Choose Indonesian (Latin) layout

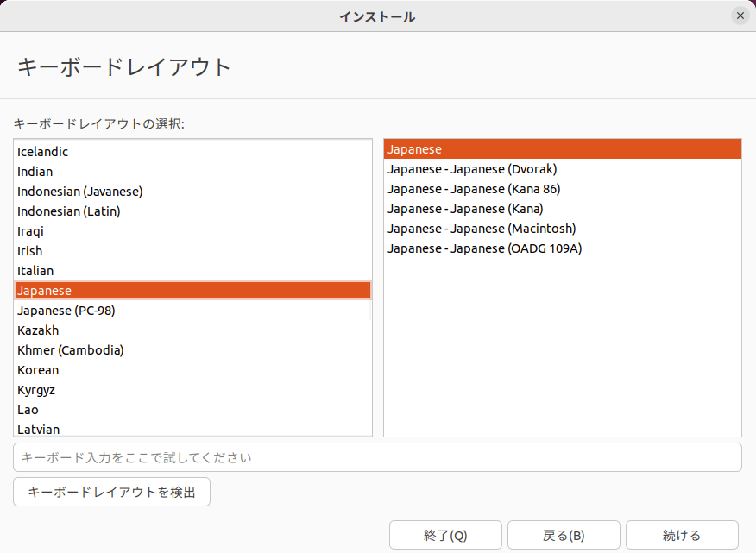tap(192, 211)
